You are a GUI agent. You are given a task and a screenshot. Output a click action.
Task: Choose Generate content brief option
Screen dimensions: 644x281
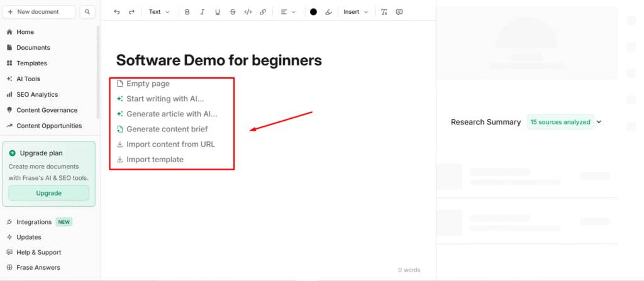pos(167,129)
